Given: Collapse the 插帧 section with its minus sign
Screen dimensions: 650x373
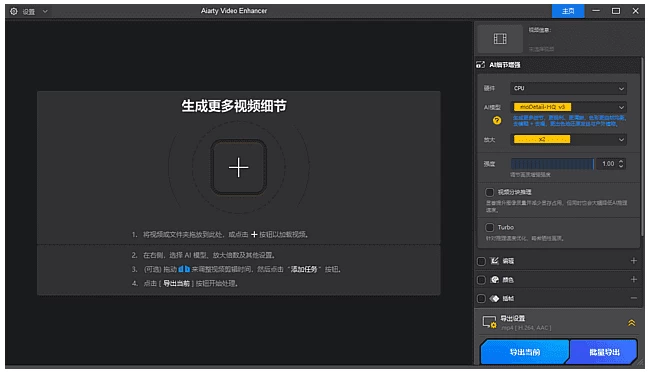Looking at the screenshot, I should 633,298.
